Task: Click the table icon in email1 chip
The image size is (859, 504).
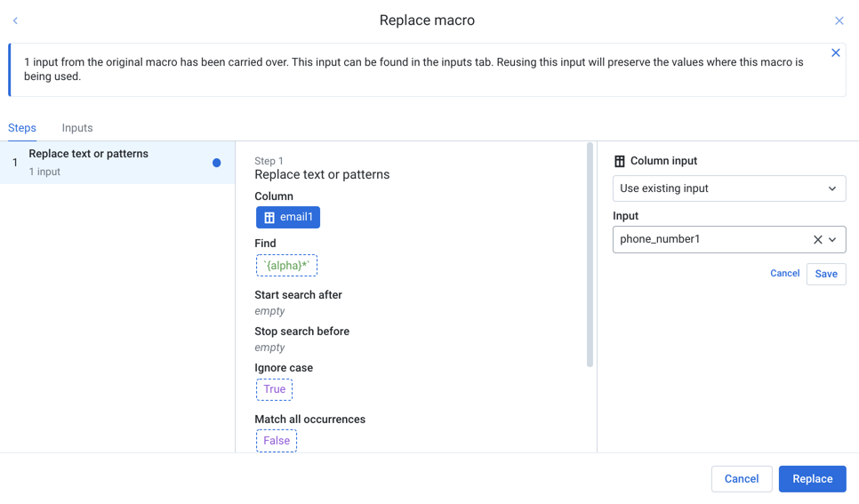Action: (269, 218)
